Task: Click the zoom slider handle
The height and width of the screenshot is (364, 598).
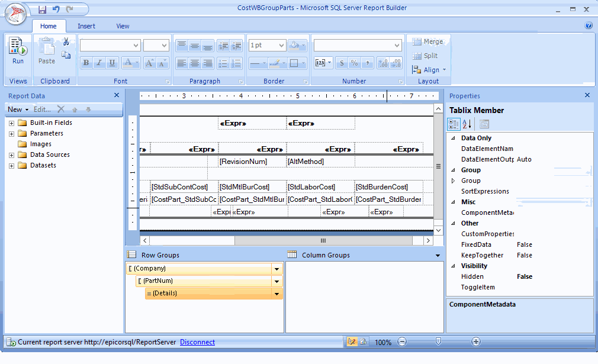Action: coord(439,342)
